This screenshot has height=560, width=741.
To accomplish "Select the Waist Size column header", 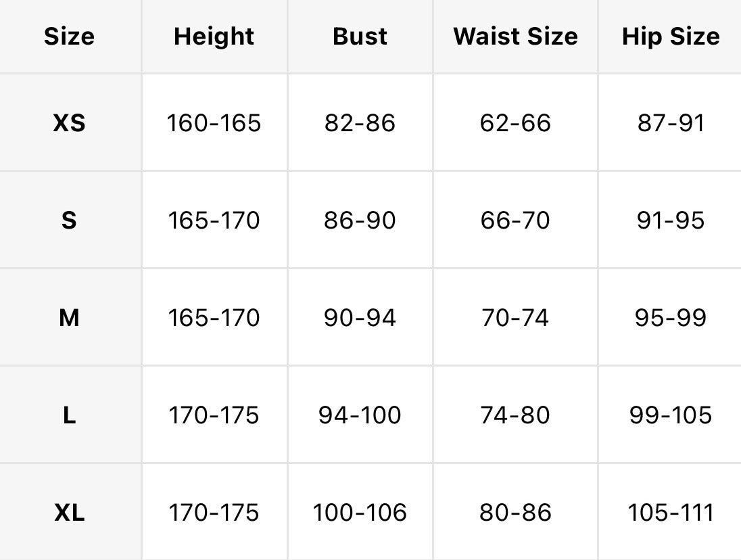I will [x=516, y=37].
